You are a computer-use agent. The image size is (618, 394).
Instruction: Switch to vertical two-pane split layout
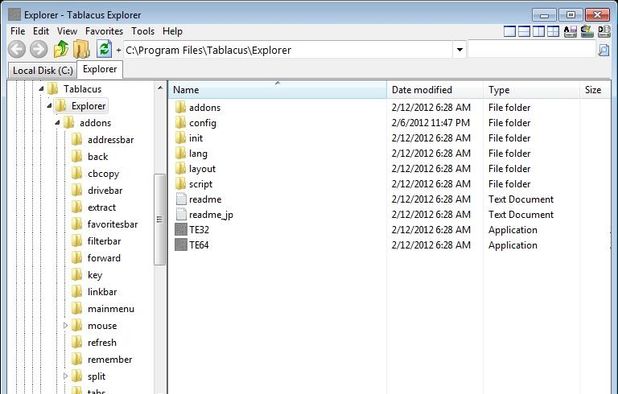[538, 32]
